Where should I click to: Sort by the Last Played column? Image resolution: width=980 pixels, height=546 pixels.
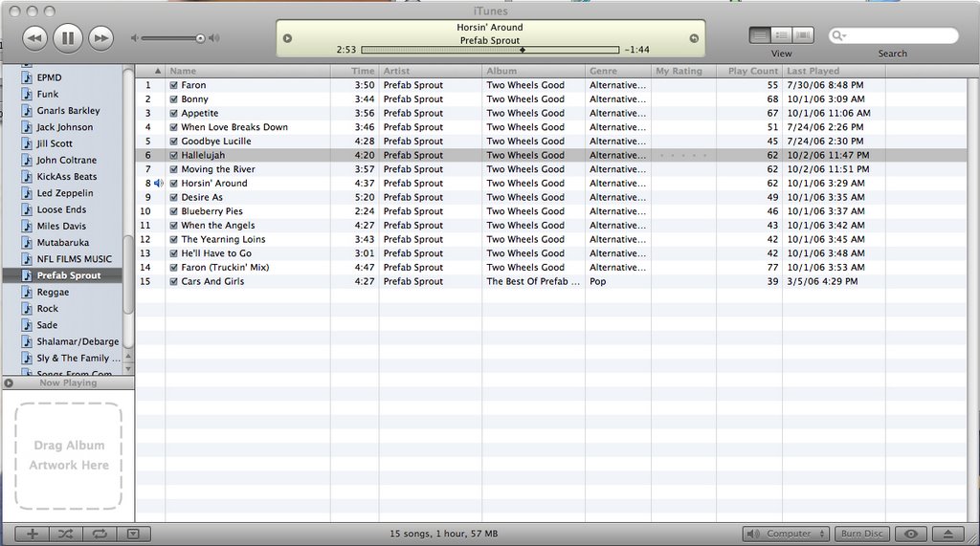pyautogui.click(x=834, y=71)
